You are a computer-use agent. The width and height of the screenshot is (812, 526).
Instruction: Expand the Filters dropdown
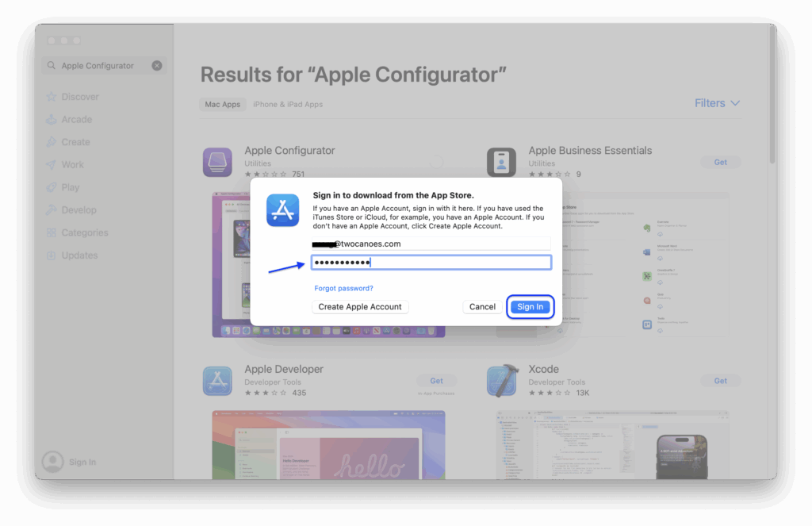point(717,103)
